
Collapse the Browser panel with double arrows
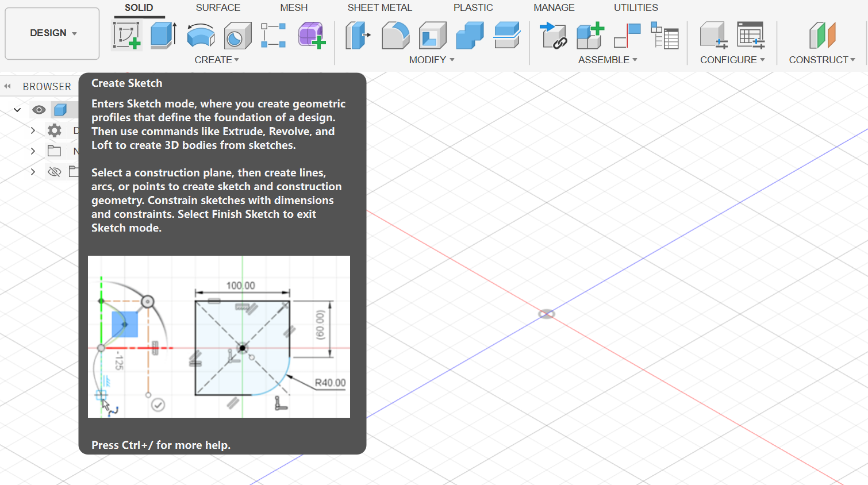[7, 86]
